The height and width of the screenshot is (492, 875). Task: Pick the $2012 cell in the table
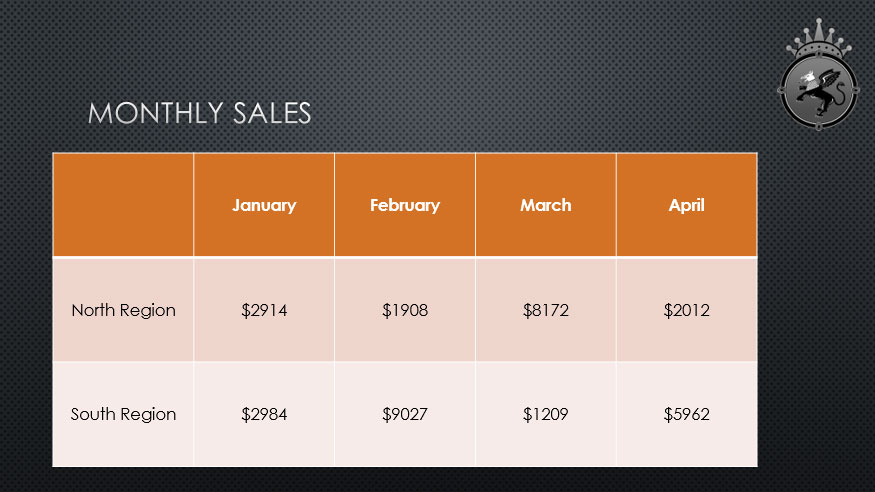tap(686, 310)
